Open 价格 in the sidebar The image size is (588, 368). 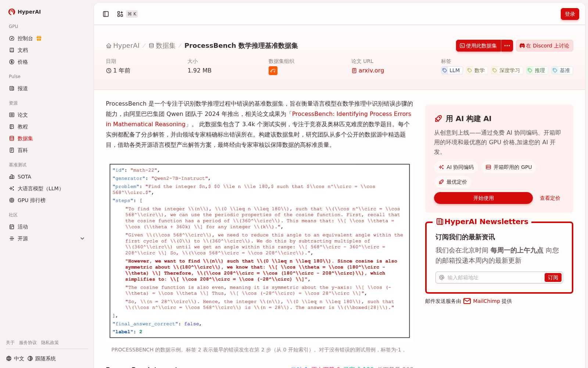coord(18,62)
